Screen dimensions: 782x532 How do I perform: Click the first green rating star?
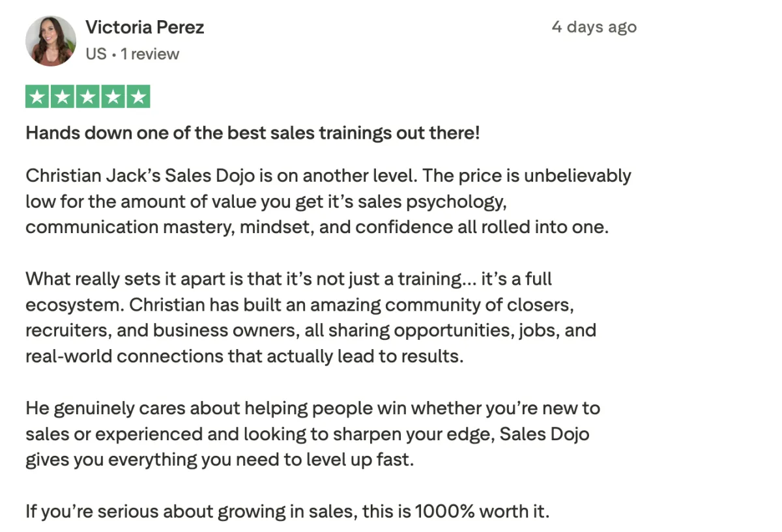point(38,97)
